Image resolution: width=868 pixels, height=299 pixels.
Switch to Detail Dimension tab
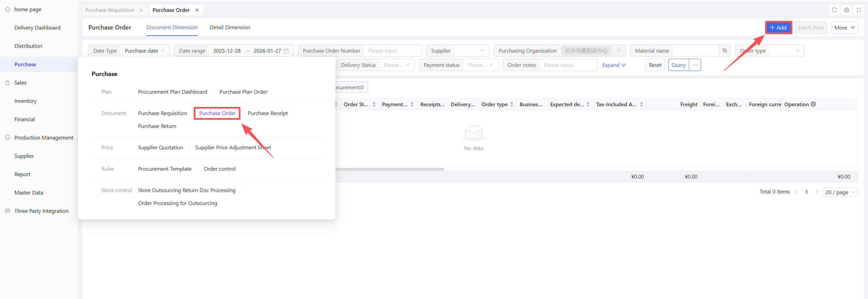point(230,27)
